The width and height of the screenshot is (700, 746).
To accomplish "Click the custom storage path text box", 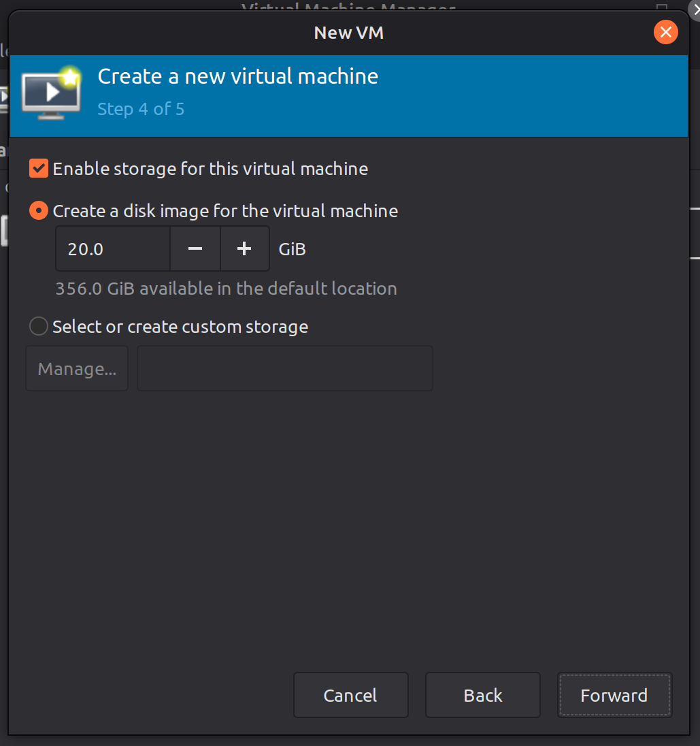I will [x=285, y=369].
